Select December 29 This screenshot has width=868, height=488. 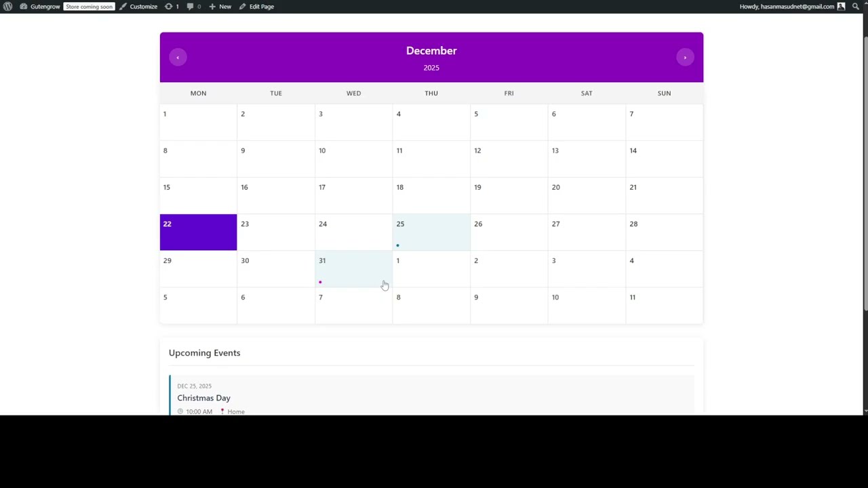point(198,268)
